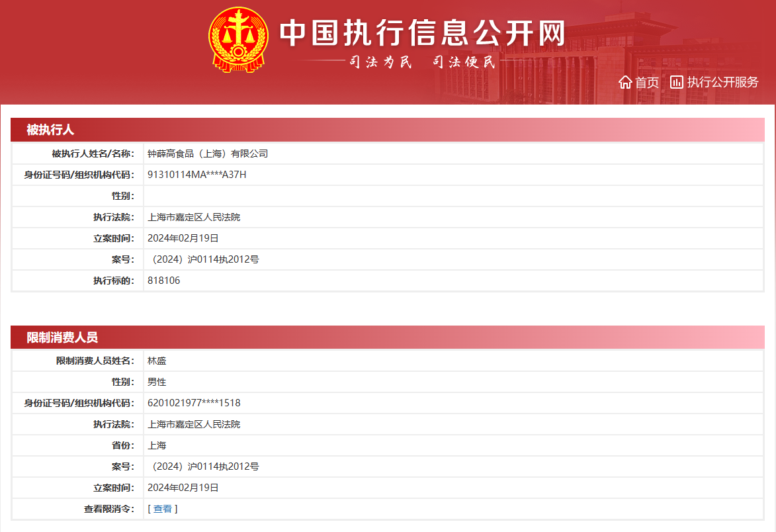Screen dimensions: 776x532
Task: Click organization code 91310114MA****A37H
Action: point(197,175)
